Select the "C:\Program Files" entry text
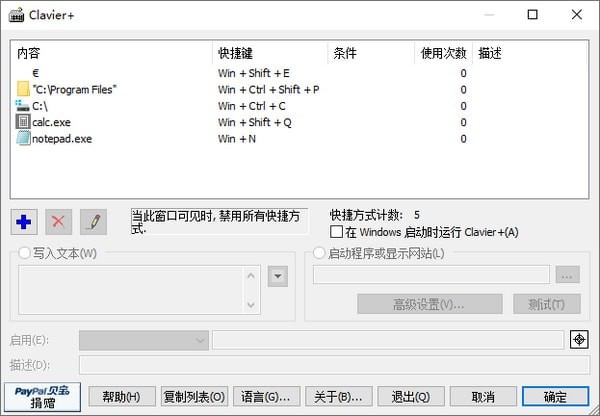 [x=74, y=90]
